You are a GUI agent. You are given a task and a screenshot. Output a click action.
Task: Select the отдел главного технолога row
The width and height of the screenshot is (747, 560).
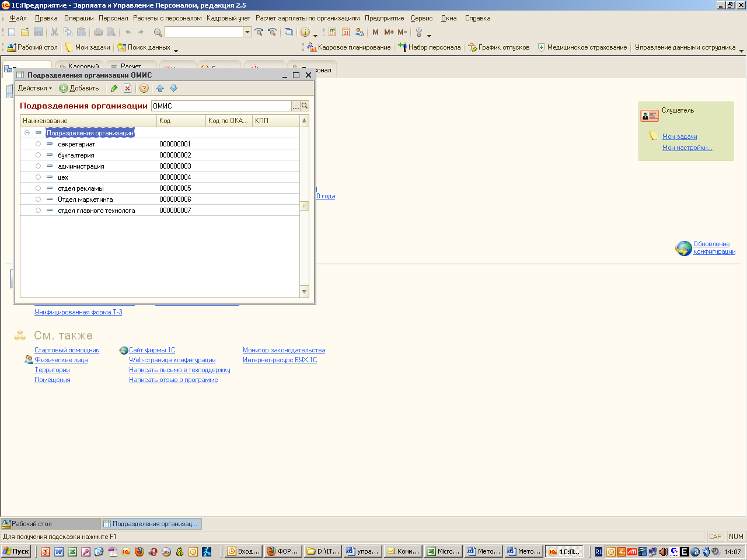pos(160,211)
